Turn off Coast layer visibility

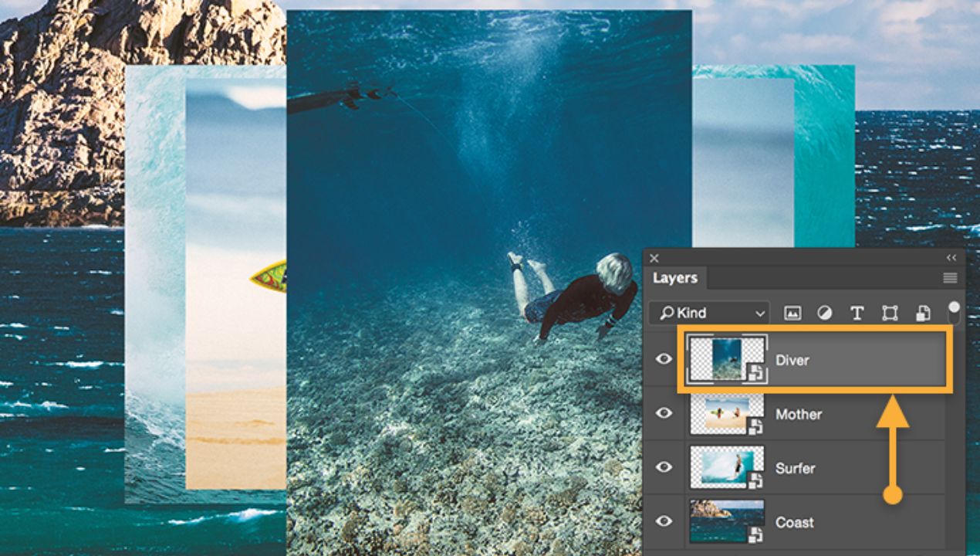coord(664,521)
